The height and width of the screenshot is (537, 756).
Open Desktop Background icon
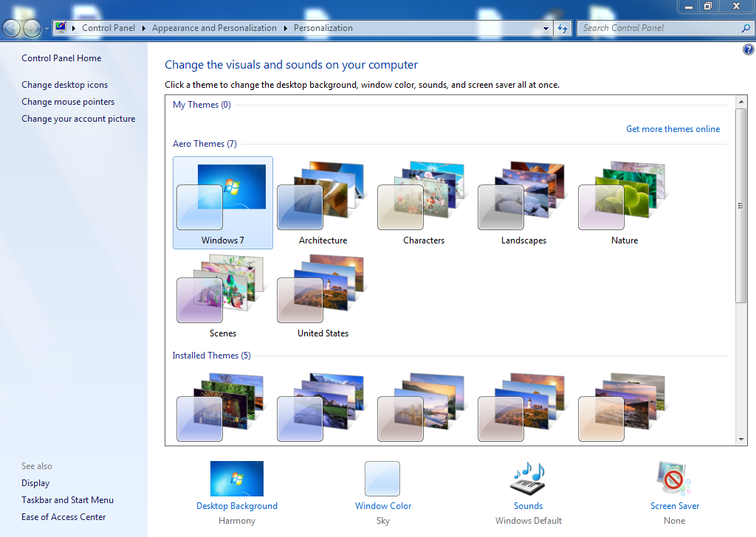coord(237,479)
